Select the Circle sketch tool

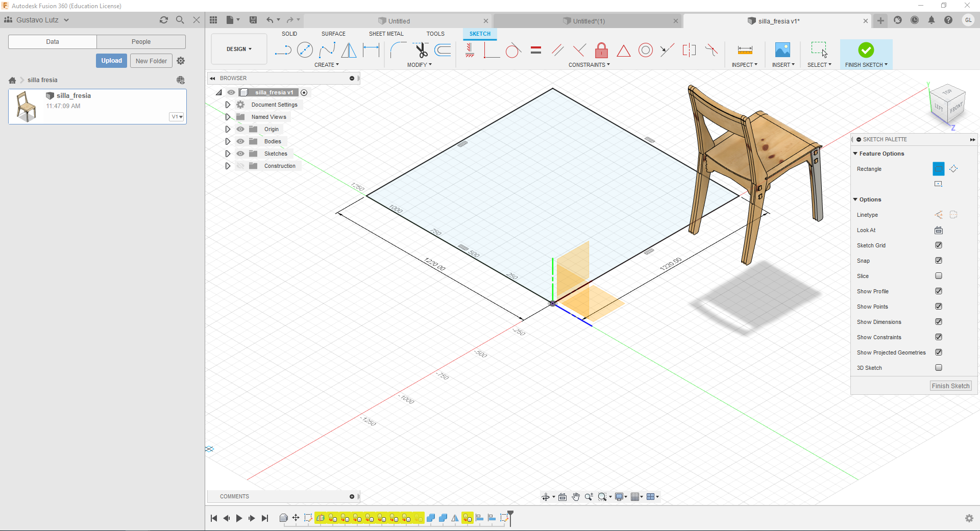click(x=305, y=50)
